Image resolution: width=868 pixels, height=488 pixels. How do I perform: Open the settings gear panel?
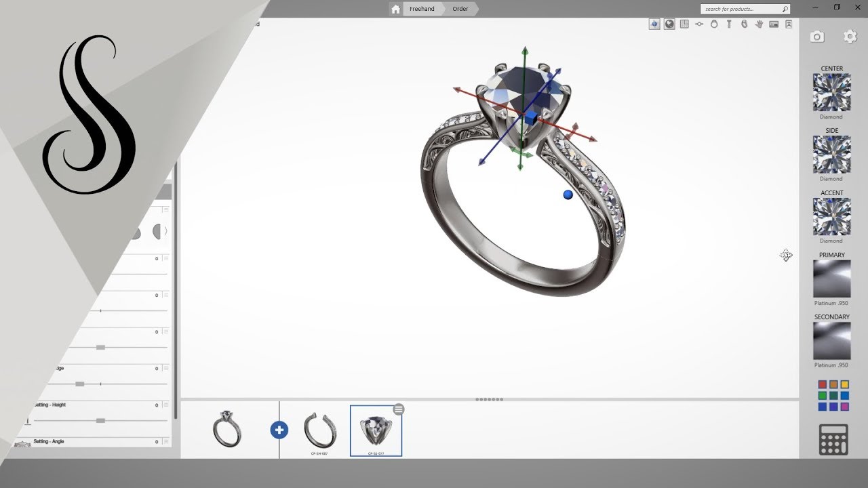pyautogui.click(x=850, y=36)
